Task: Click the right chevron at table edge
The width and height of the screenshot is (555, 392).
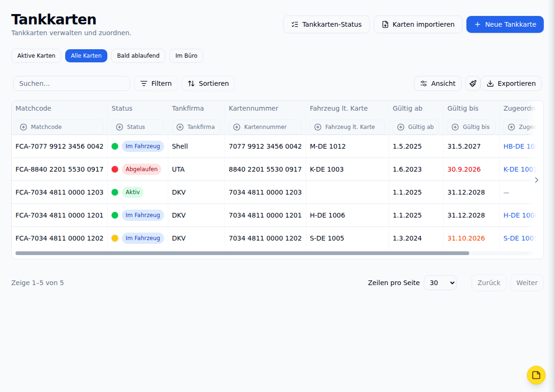Action: (537, 180)
